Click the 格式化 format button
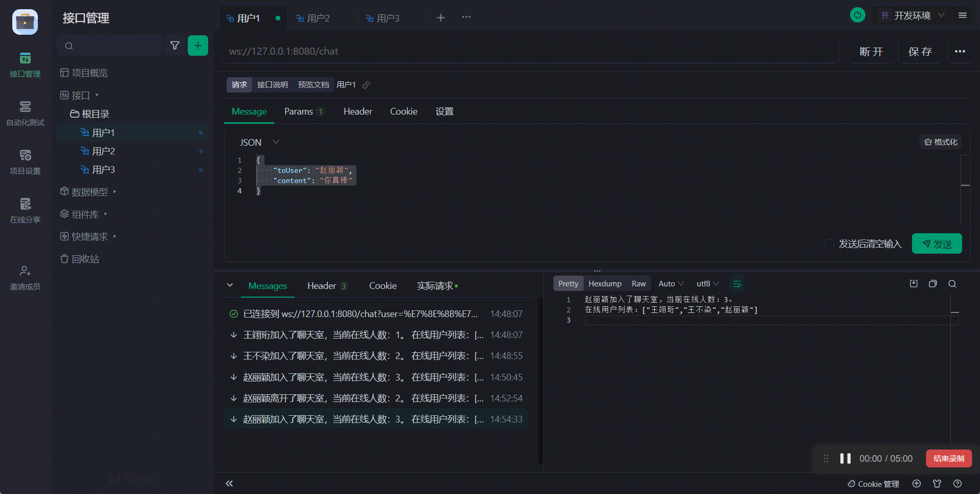This screenshot has height=494, width=980. (941, 142)
